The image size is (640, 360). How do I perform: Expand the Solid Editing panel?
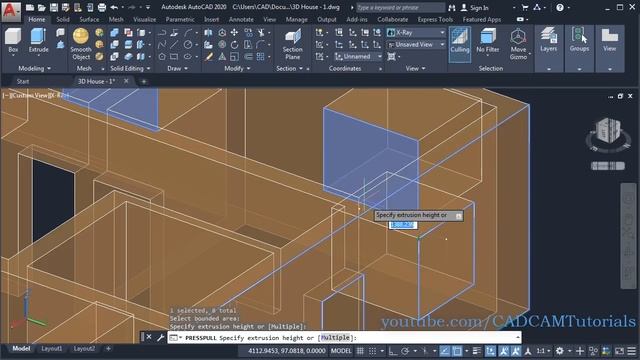130,69
